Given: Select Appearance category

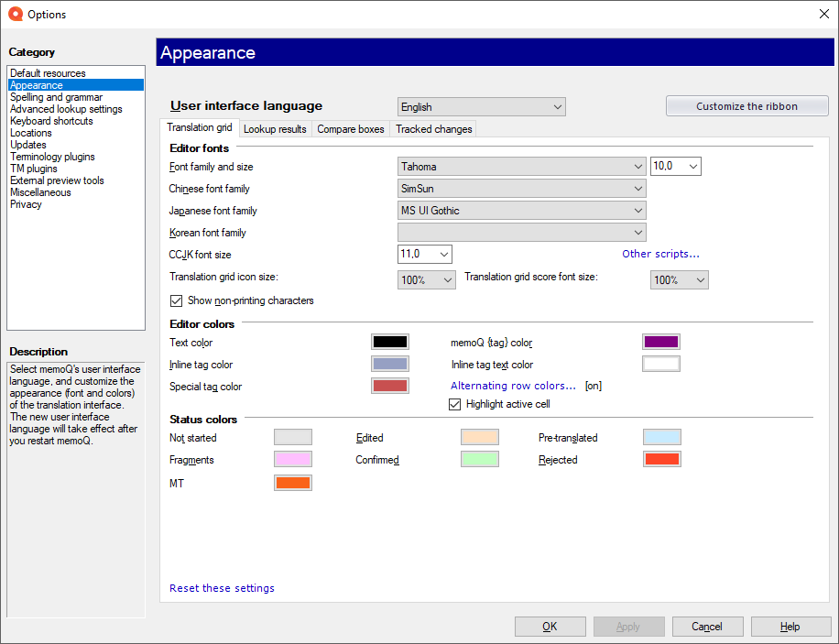Looking at the screenshot, I should coord(75,85).
